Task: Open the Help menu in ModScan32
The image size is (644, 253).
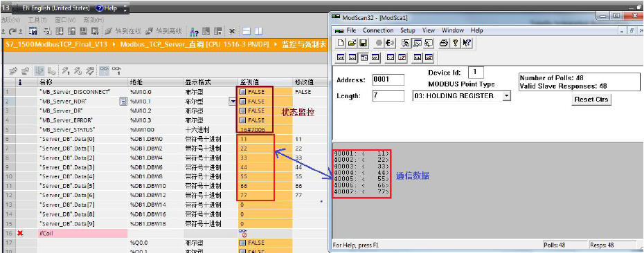Action: (x=477, y=30)
